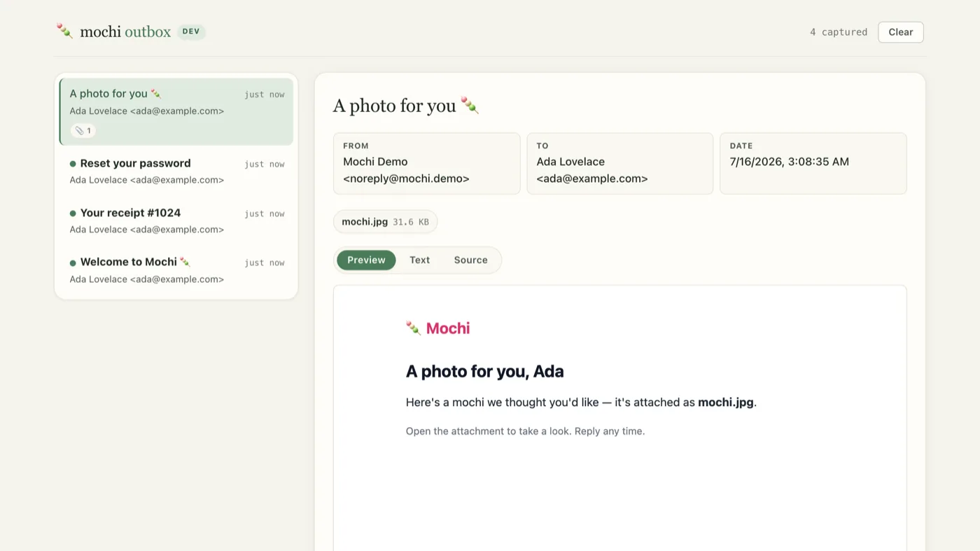Open the 'Reset your password' email
The image size is (980, 551).
(x=176, y=171)
